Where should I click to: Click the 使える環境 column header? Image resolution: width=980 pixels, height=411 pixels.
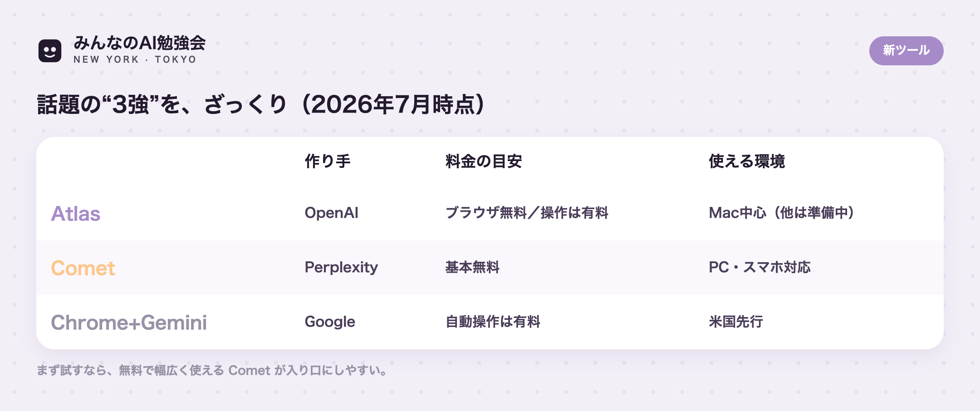point(747,161)
